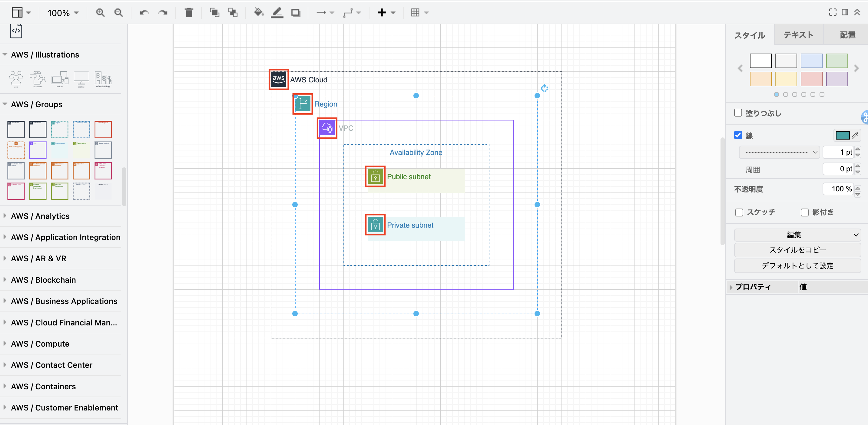Click the スタイルをコピー button
Image resolution: width=868 pixels, height=425 pixels.
click(x=797, y=250)
